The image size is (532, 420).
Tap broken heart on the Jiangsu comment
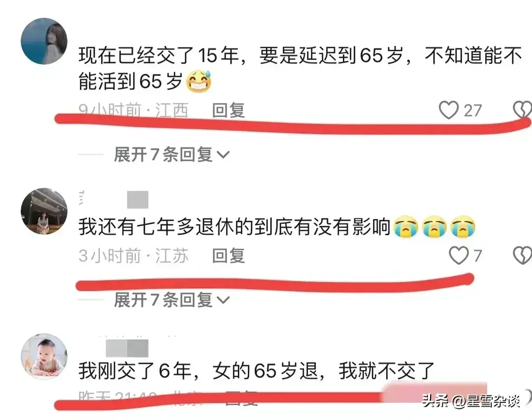[522, 255]
